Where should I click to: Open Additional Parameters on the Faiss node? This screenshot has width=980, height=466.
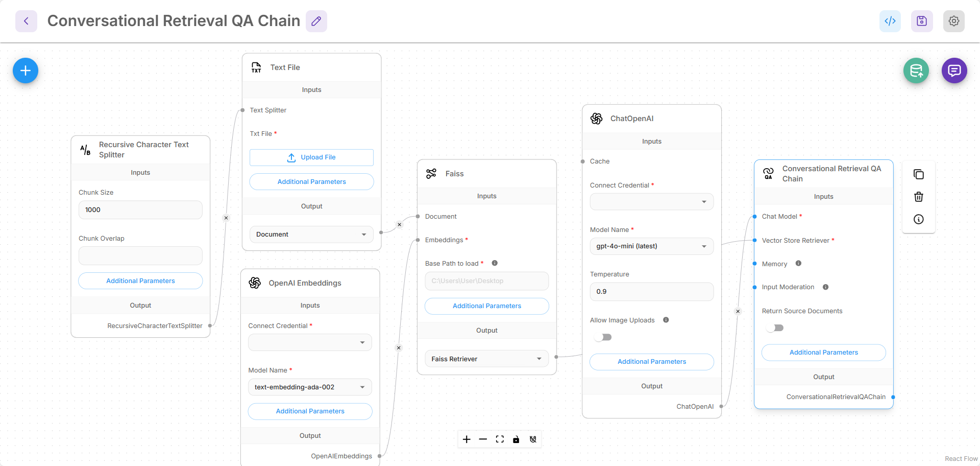[x=486, y=306]
